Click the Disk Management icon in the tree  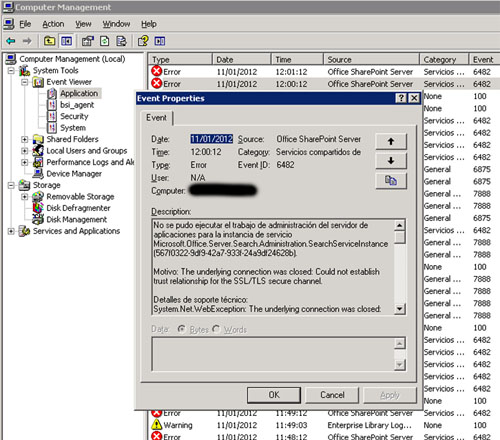point(38,219)
